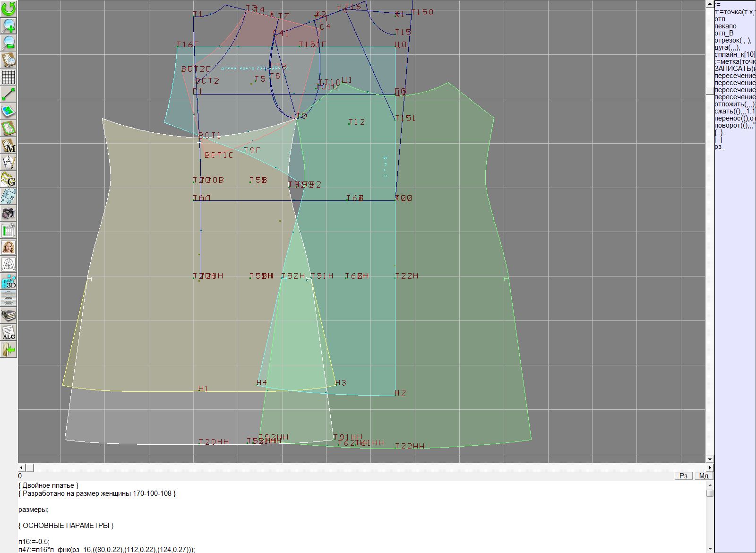Choose the line segment tool
The height and width of the screenshot is (553, 756).
tap(9, 94)
